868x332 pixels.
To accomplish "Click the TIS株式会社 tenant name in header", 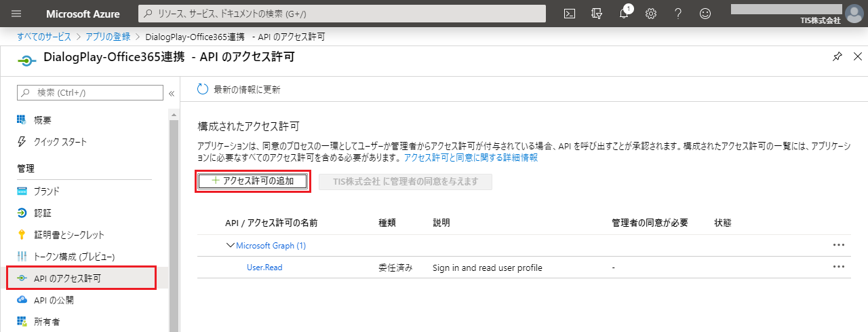I will point(821,20).
